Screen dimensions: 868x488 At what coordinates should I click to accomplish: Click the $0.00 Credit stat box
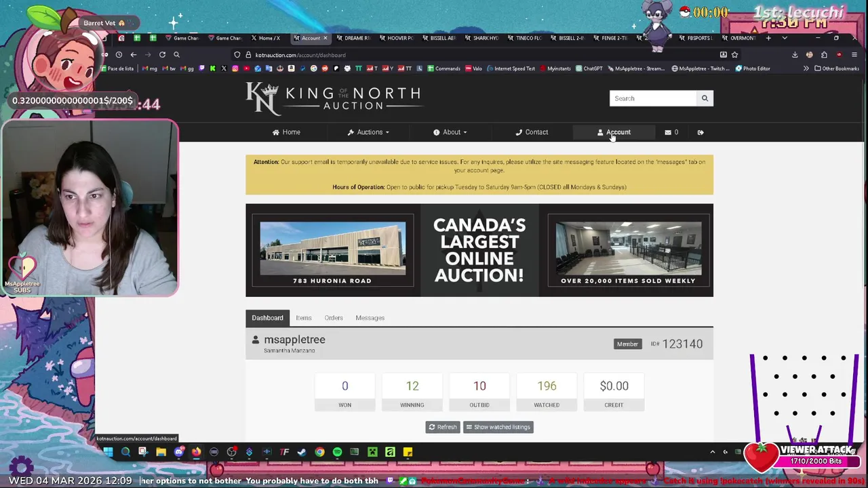point(614,392)
